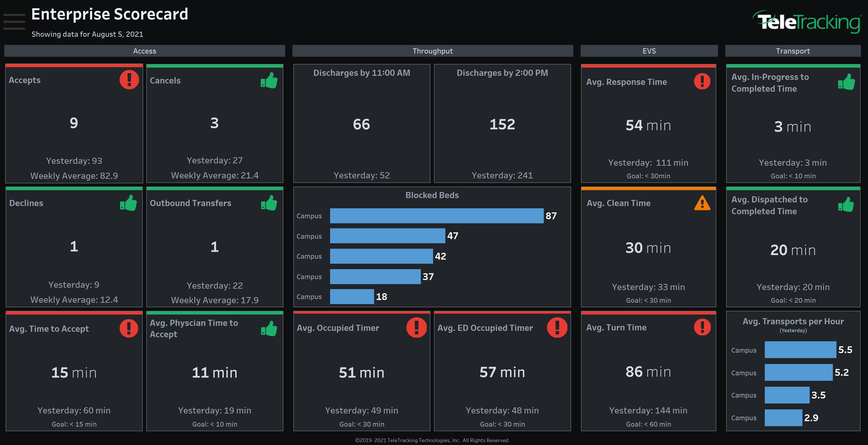
Task: Click the orange warning triangle on Avg. Clean Time
Action: tap(702, 203)
